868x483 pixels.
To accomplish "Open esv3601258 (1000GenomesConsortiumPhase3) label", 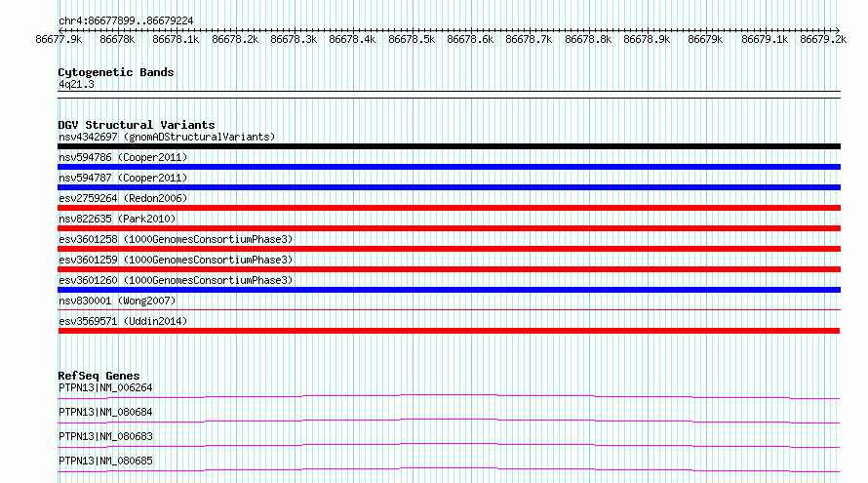I will coord(176,239).
